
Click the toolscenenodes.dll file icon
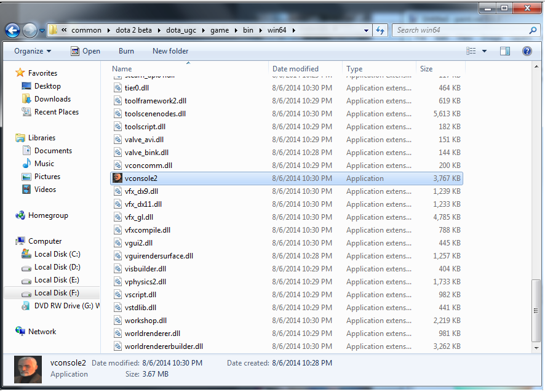[x=118, y=113]
